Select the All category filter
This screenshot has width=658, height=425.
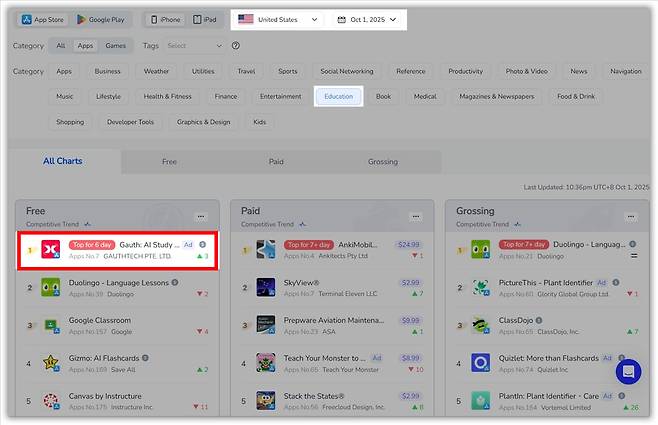(x=61, y=46)
